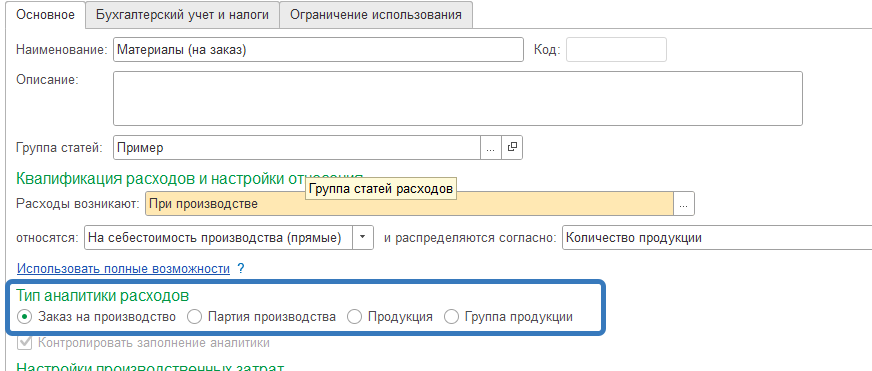This screenshot has height=371, width=872.
Task: Select the Заказ на производство radio button
Action: pos(24,317)
